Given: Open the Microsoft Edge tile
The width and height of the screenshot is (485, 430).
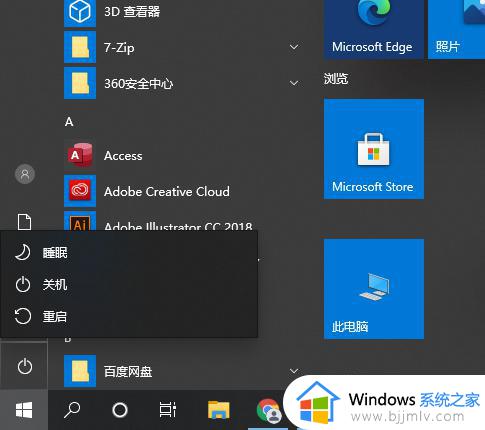Looking at the screenshot, I should tap(374, 29).
